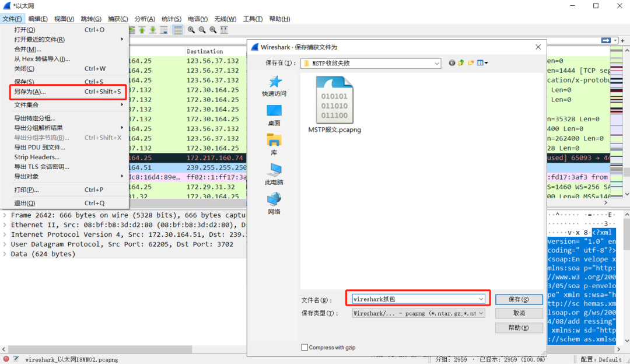Click the zoom in magnifier icon
The height and width of the screenshot is (364, 630).
[191, 30]
